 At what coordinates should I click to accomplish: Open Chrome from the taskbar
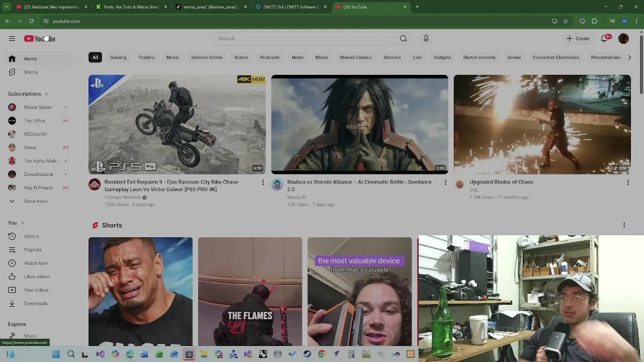(322, 354)
